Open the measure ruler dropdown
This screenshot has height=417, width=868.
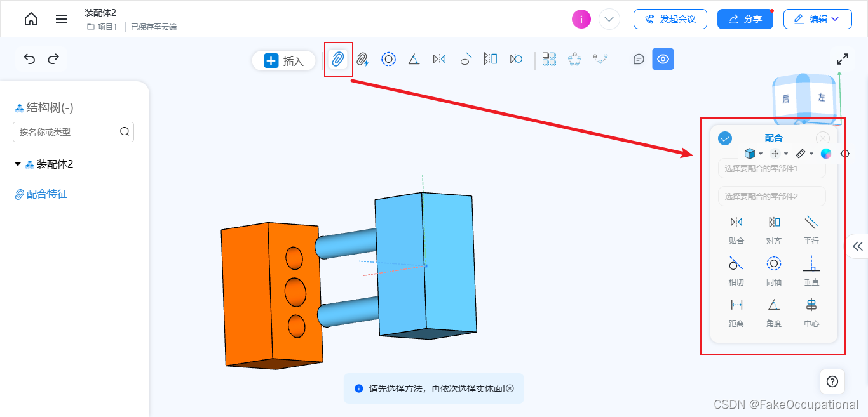[x=804, y=154]
